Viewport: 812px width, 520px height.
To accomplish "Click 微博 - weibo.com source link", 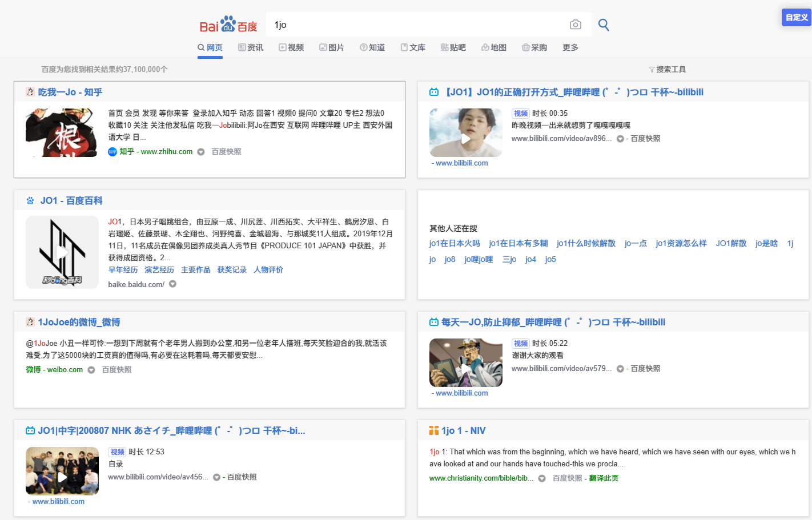I will [x=54, y=369].
